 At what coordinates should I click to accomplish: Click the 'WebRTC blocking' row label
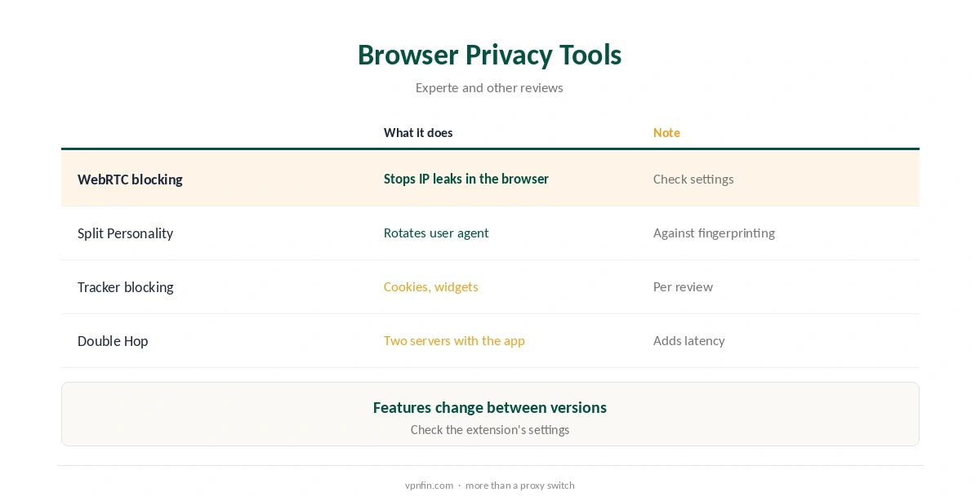pyautogui.click(x=130, y=180)
